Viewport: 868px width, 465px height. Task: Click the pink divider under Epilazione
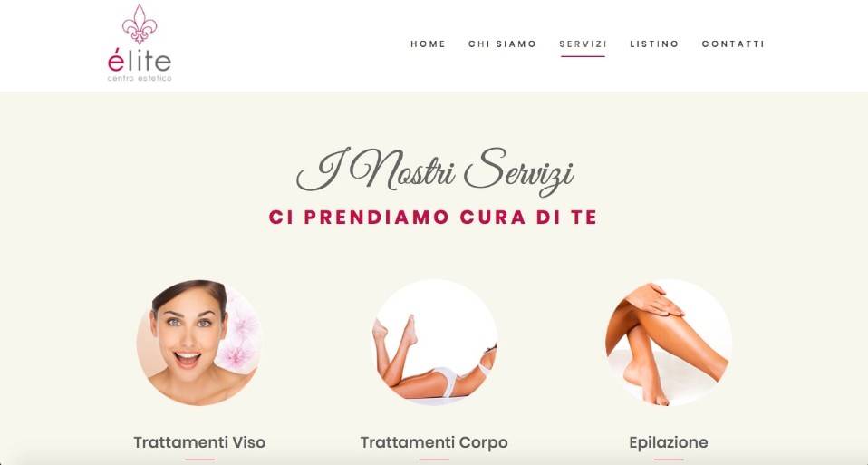pos(669,460)
